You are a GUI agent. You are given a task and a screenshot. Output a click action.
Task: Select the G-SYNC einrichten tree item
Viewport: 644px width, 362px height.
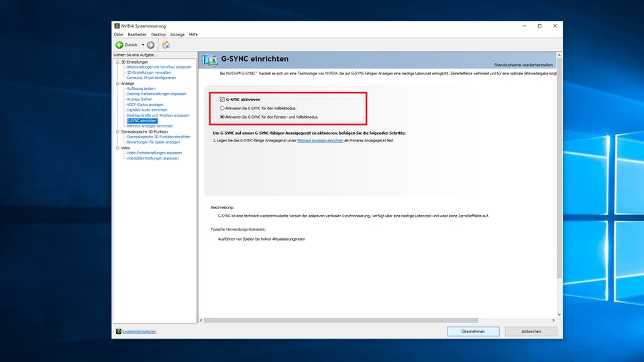[x=142, y=121]
